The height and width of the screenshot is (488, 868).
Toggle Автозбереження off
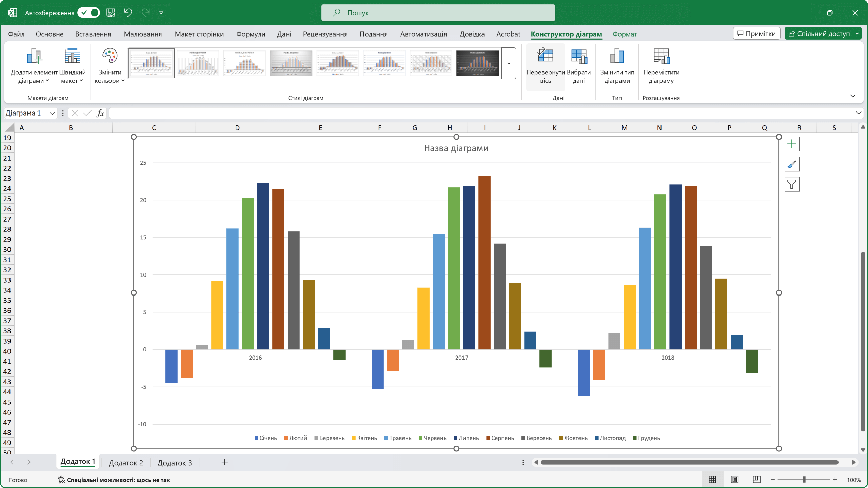(x=88, y=13)
